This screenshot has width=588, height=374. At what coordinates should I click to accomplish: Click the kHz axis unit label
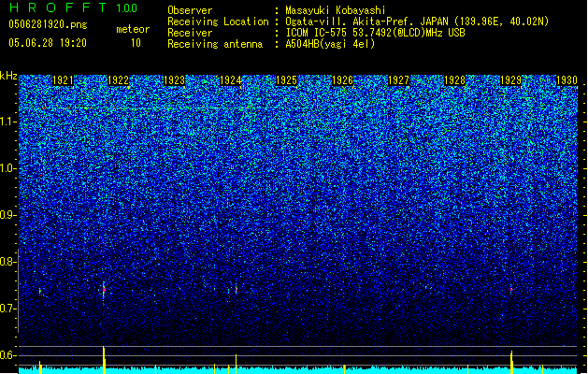pyautogui.click(x=8, y=76)
